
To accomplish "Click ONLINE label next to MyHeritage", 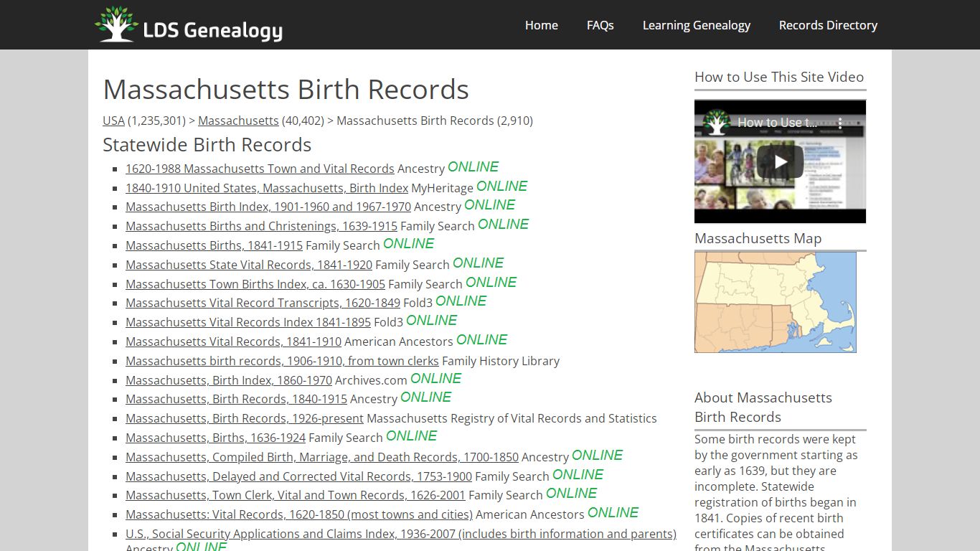I will (501, 186).
